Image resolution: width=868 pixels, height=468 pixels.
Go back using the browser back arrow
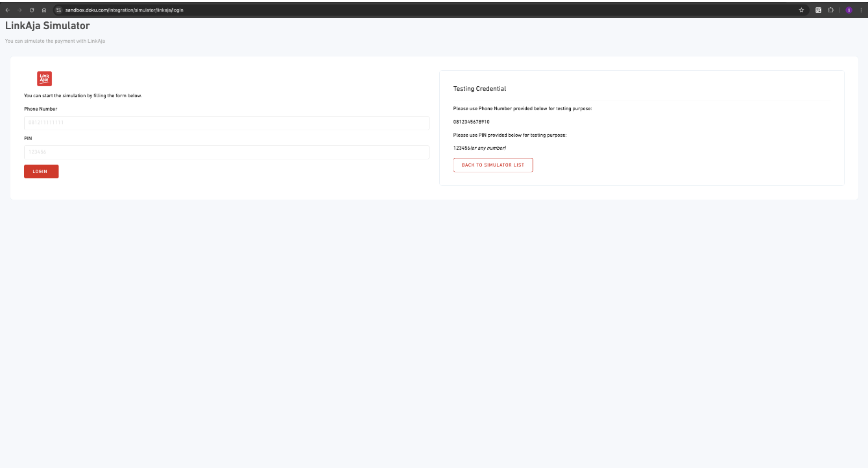(x=7, y=10)
